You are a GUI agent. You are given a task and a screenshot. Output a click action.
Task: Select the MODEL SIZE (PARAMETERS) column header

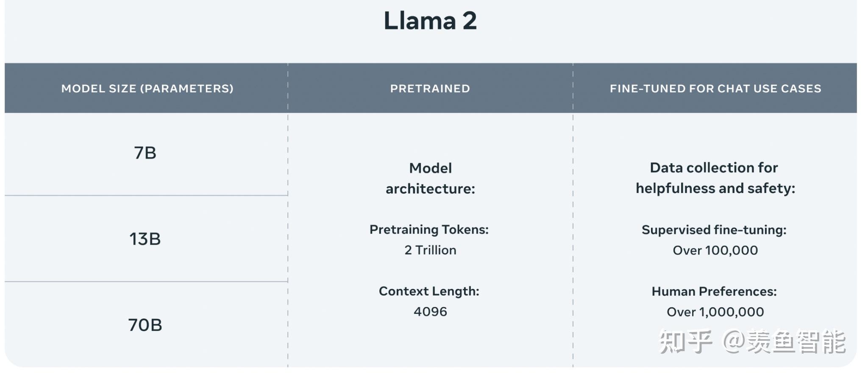pyautogui.click(x=147, y=88)
